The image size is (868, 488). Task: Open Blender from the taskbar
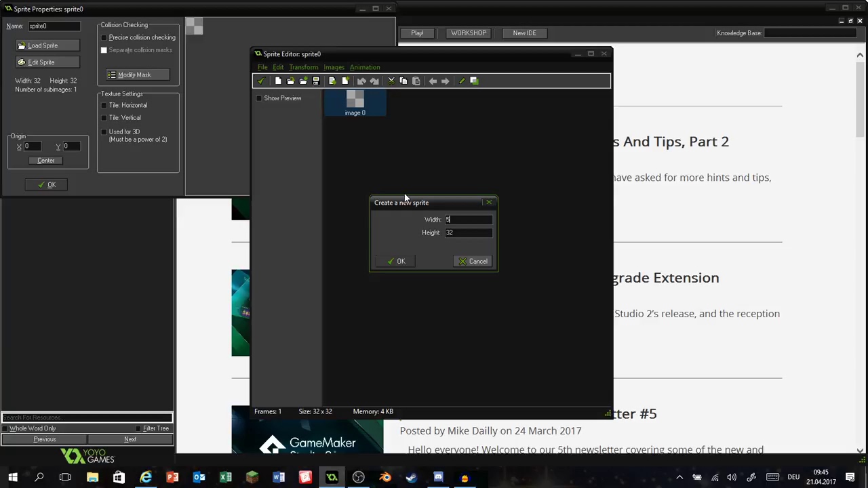pyautogui.click(x=384, y=478)
